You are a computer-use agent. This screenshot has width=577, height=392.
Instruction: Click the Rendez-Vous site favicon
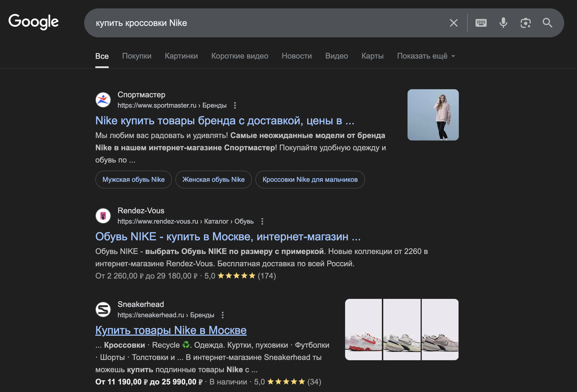coord(103,216)
